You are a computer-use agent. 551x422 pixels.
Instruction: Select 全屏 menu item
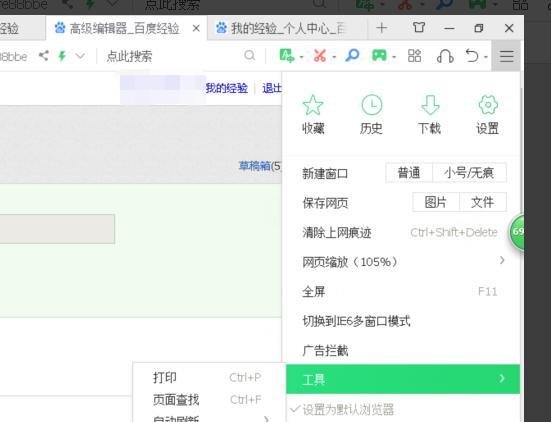[x=403, y=292]
